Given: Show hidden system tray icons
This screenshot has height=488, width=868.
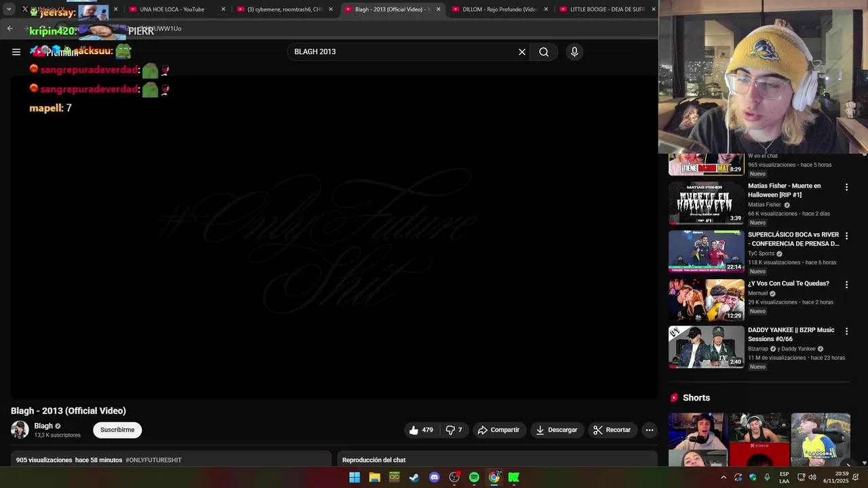Looking at the screenshot, I should click(x=724, y=477).
